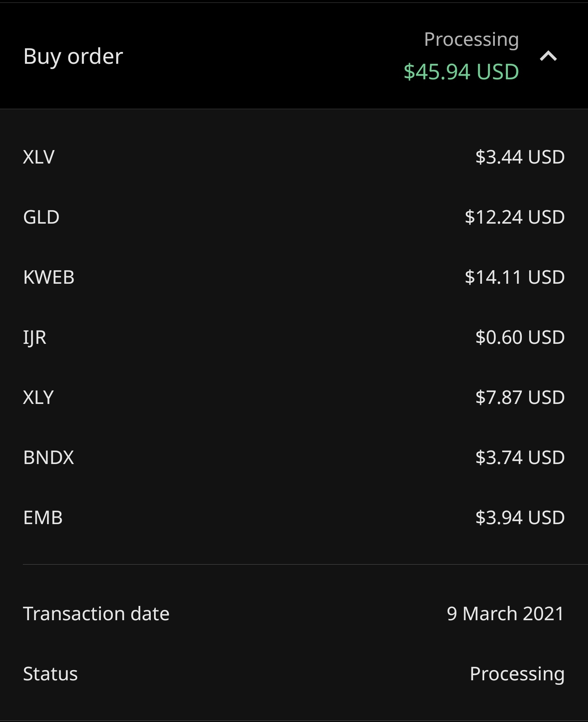Open the XLV ticker row

point(294,157)
